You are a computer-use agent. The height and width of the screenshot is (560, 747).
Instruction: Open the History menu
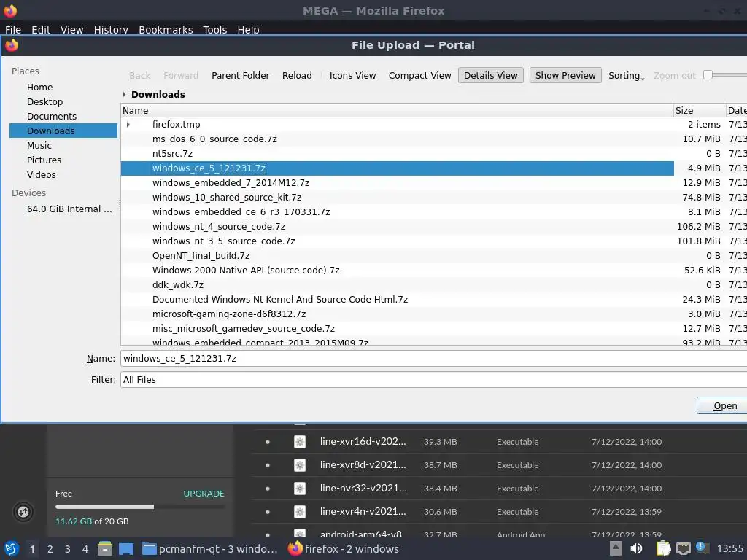[x=111, y=29]
